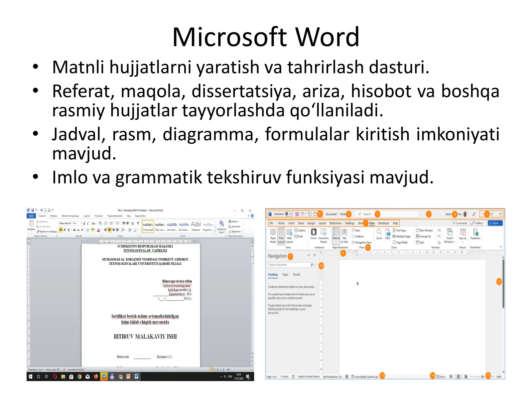The image size is (532, 399).
Task: Switch to Вставка tab in left Word window
Action: click(x=54, y=216)
